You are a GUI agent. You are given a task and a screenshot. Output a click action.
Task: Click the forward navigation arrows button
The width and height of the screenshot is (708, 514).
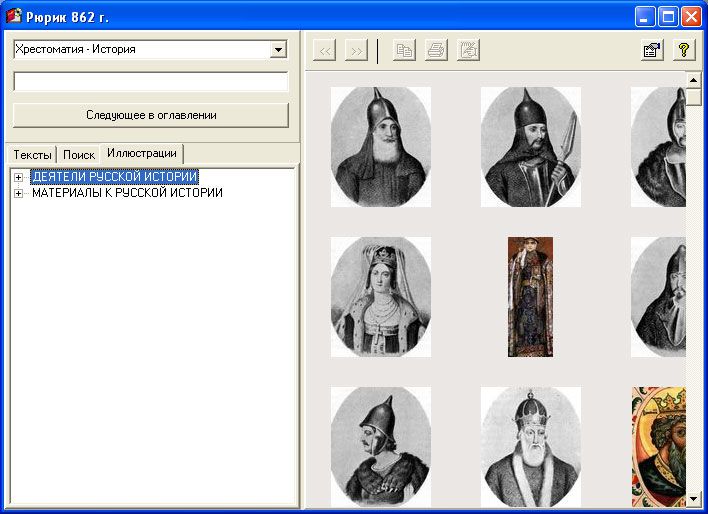356,50
